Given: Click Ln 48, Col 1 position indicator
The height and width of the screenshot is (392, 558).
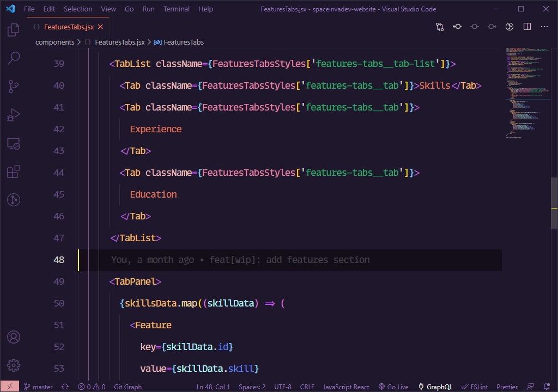Looking at the screenshot, I should tap(213, 387).
